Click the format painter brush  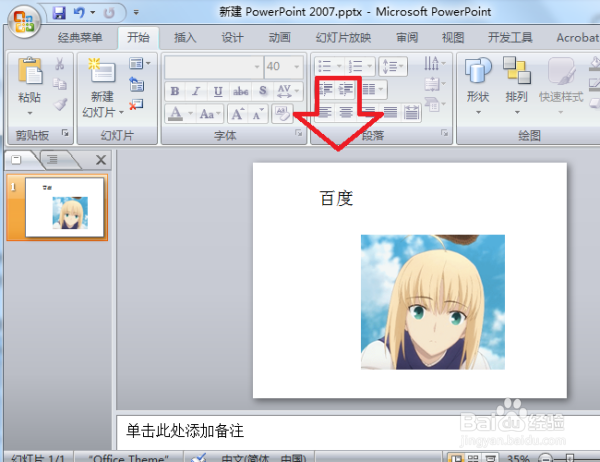point(60,104)
